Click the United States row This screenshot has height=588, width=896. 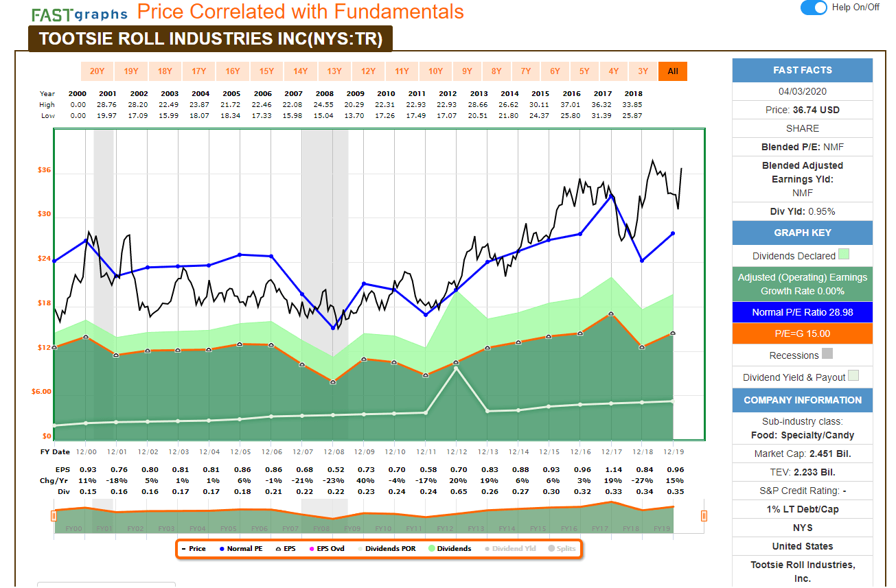pos(803,546)
